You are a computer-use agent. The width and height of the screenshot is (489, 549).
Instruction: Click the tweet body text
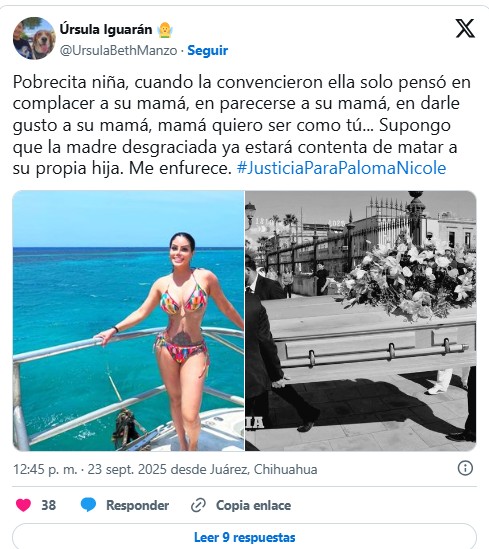(x=242, y=125)
